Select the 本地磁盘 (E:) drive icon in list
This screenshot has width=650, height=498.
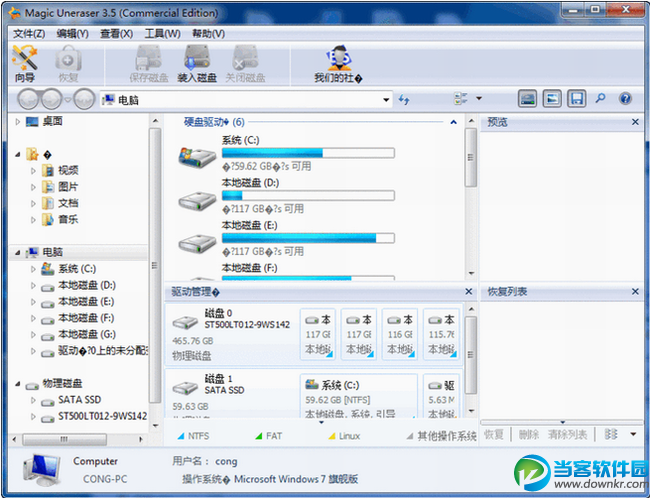coord(197,244)
